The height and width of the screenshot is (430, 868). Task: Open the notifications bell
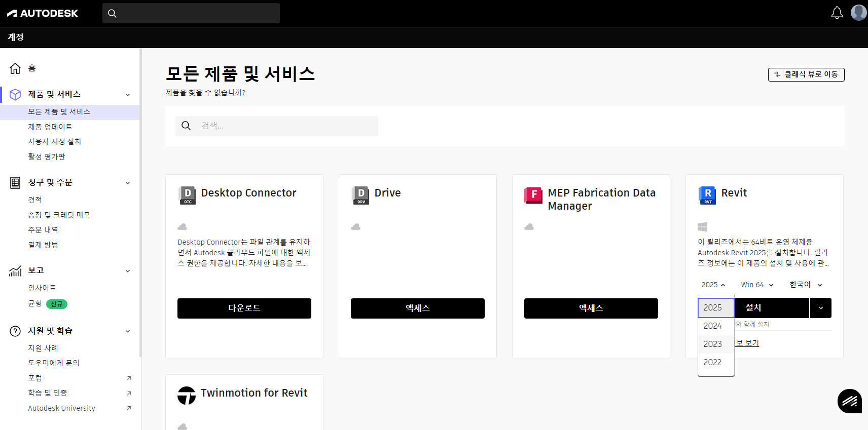[x=837, y=13]
